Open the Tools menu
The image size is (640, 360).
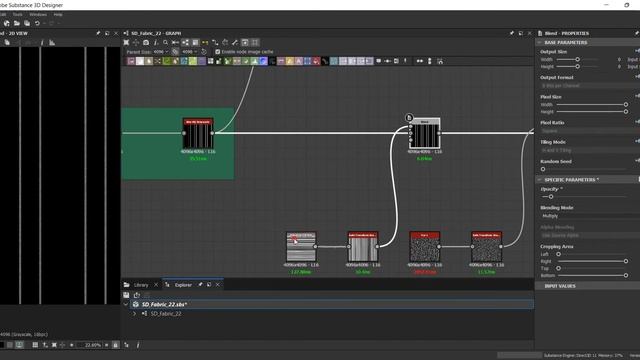(18, 14)
